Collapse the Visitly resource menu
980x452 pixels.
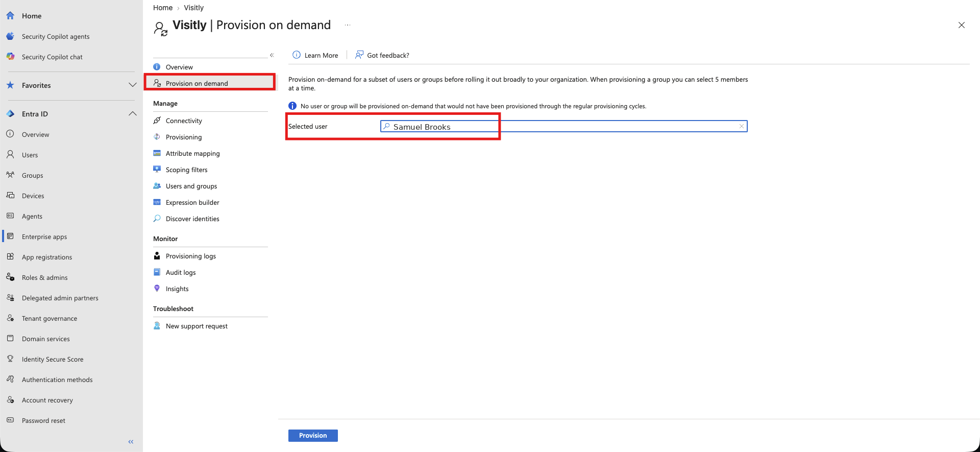[272, 55]
